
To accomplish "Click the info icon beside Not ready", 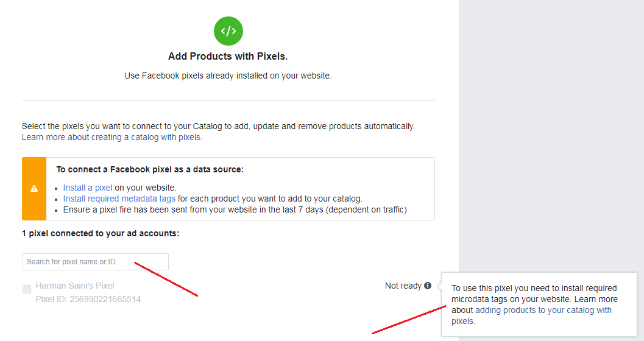I will point(428,286).
